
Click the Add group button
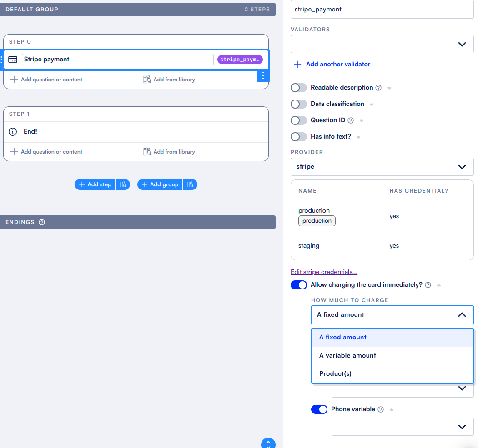coord(160,184)
